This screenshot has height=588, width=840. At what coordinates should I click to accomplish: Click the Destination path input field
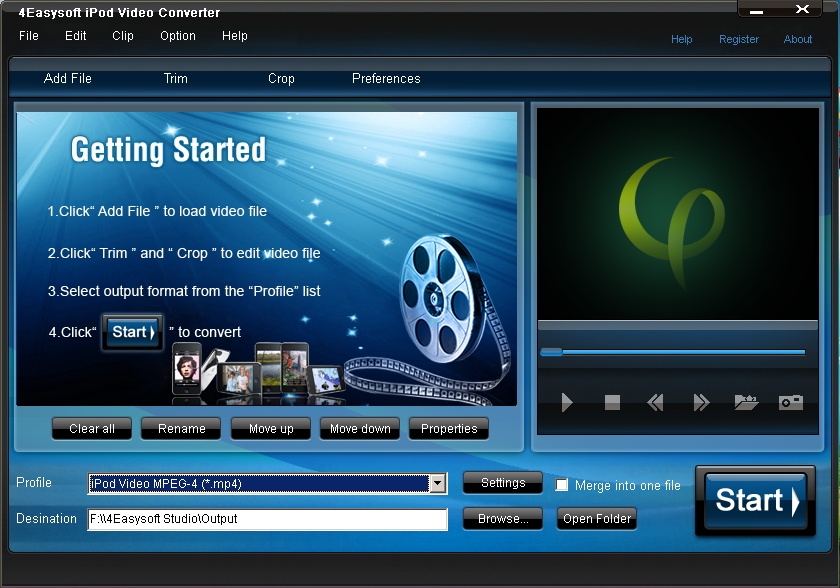267,519
